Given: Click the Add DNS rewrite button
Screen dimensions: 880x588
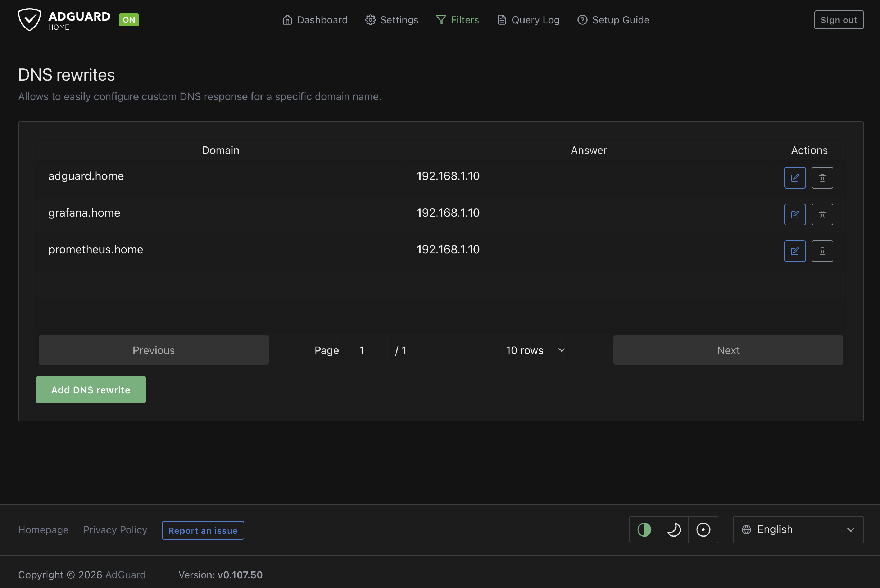Looking at the screenshot, I should click(x=91, y=390).
